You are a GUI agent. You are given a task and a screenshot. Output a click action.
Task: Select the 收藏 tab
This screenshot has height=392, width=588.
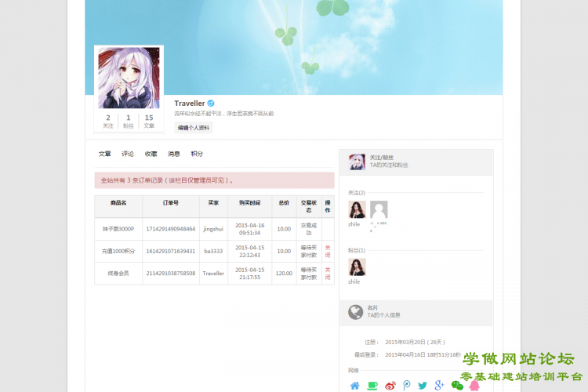[x=151, y=154]
